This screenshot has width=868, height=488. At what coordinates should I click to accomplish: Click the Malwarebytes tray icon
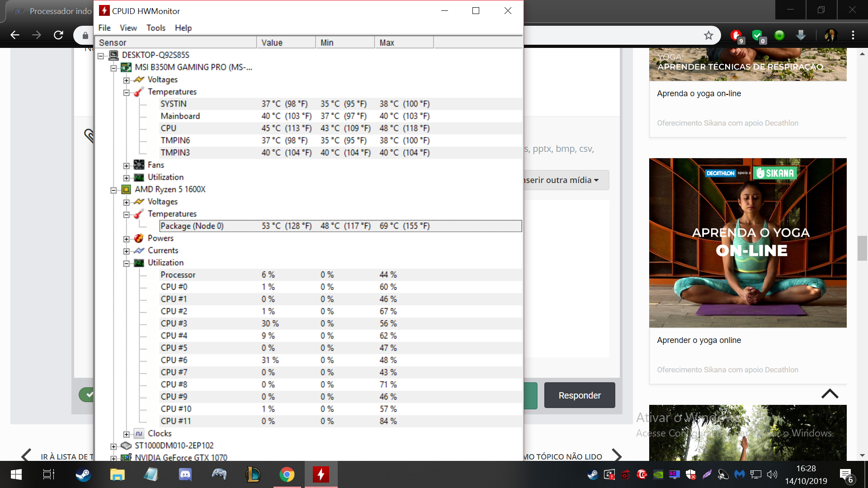[x=740, y=474]
